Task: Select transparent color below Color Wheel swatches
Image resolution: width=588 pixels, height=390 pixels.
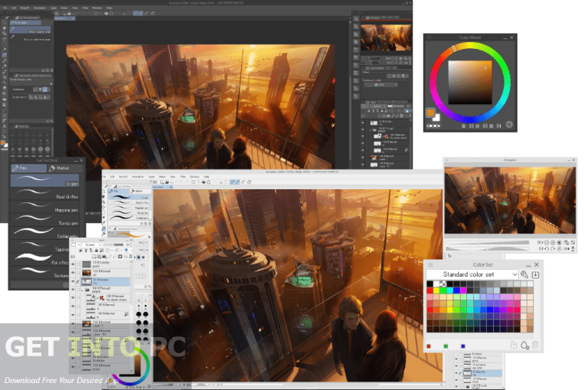Action: [x=433, y=126]
